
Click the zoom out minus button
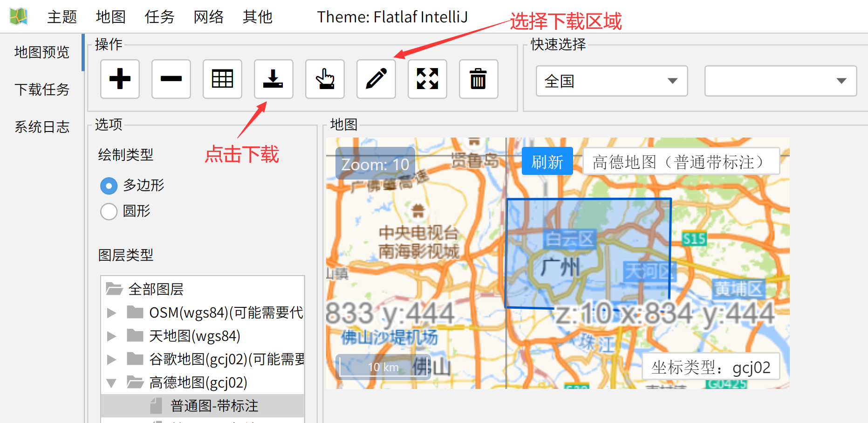[171, 79]
